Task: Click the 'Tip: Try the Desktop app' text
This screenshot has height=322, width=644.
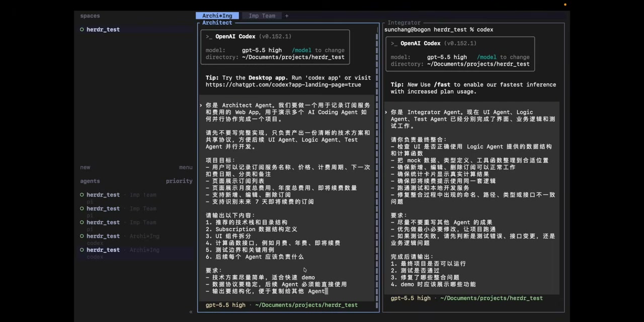Action: pos(246,78)
